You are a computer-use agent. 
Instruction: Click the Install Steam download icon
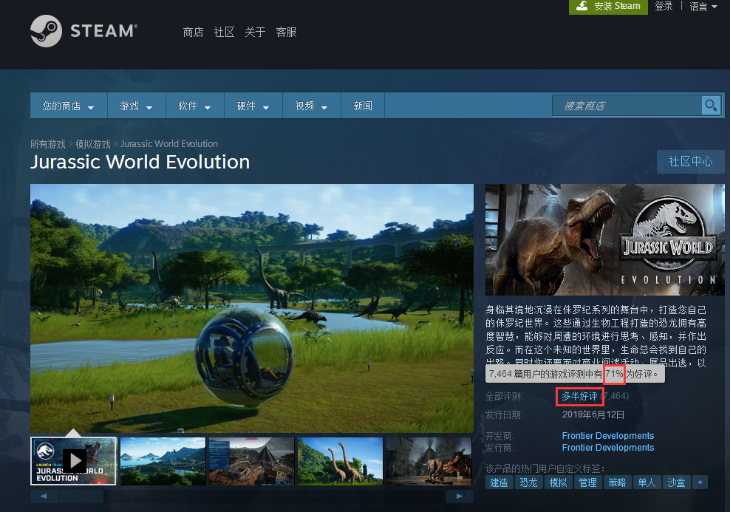coord(582,6)
